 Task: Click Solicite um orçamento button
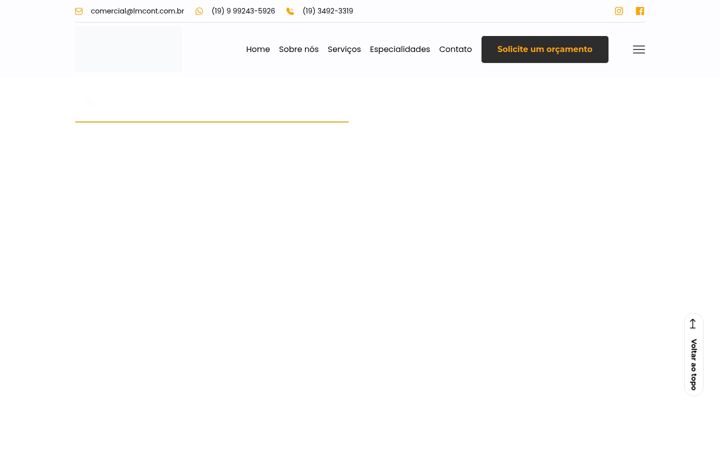point(545,50)
